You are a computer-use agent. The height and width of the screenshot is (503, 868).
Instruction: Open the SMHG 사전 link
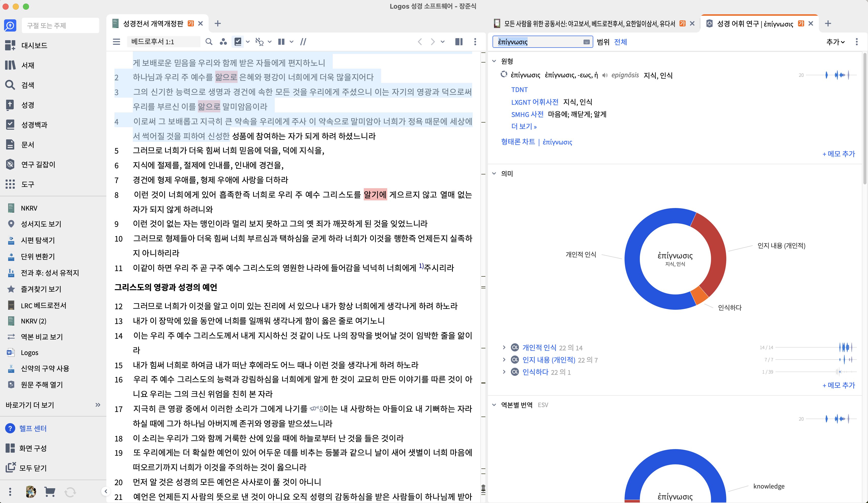coord(527,114)
